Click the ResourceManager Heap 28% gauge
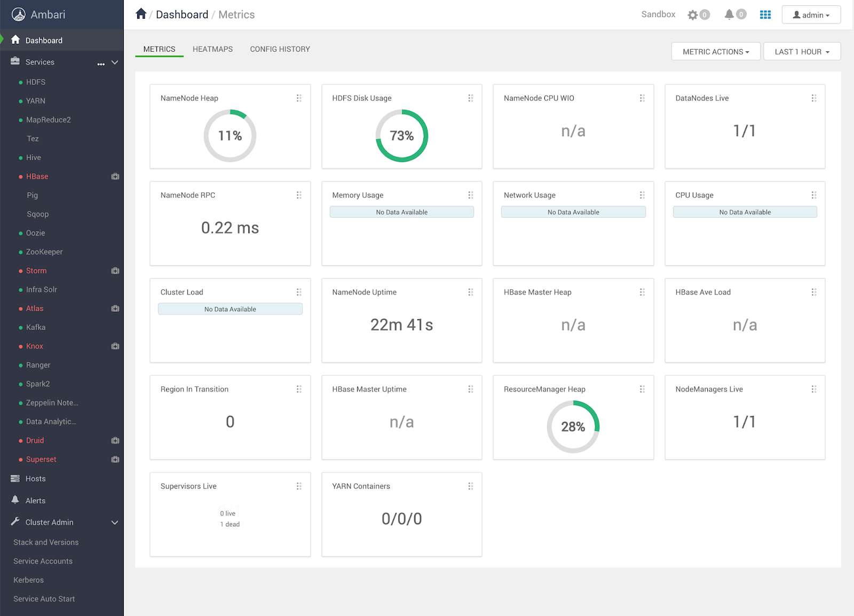The height and width of the screenshot is (616, 854). [573, 427]
